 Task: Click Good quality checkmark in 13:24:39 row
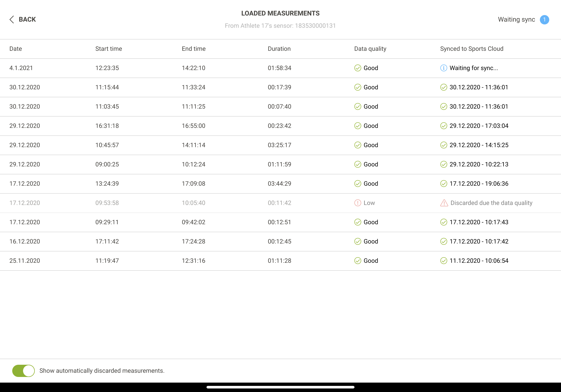[x=358, y=184]
